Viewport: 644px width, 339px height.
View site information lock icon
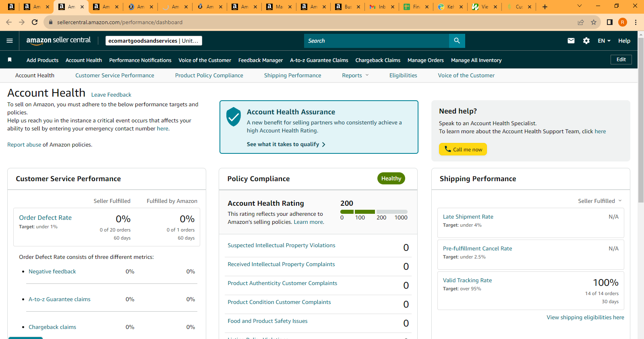(51, 22)
